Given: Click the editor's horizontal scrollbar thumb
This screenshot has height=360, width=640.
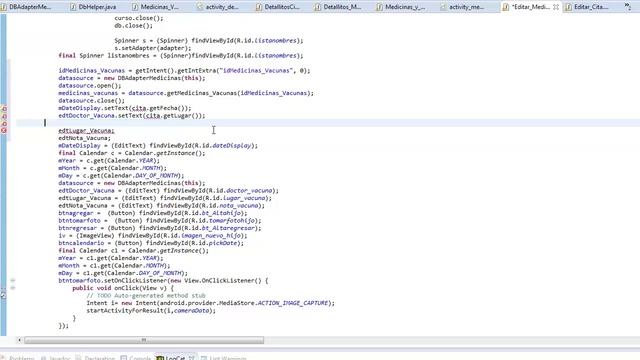Looking at the screenshot, I should click(x=144, y=340).
